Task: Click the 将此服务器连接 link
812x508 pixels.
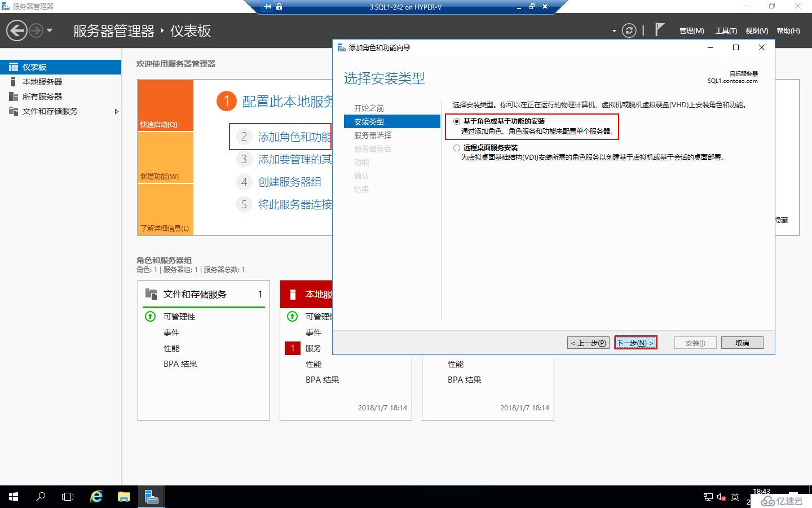Action: tap(295, 204)
